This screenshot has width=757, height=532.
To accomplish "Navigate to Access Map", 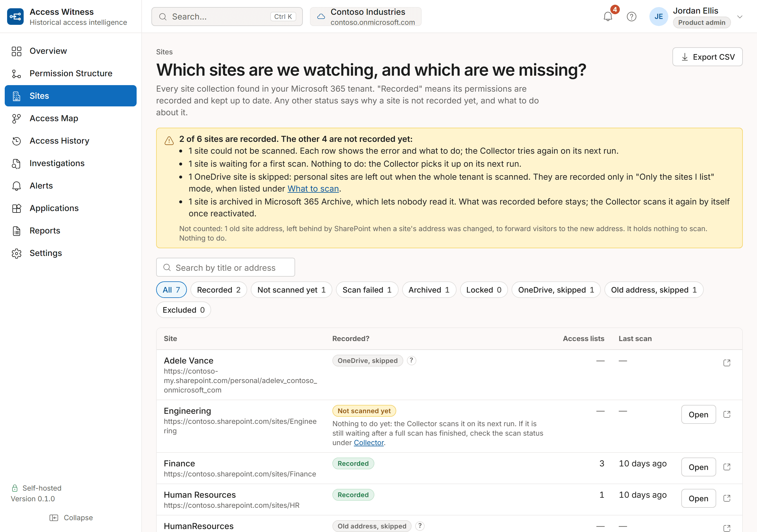I will tap(71, 118).
